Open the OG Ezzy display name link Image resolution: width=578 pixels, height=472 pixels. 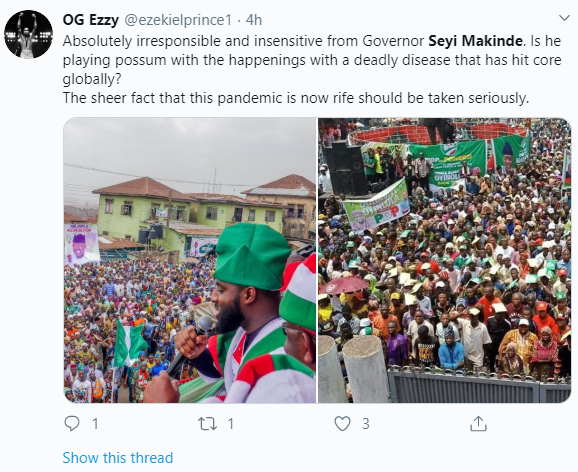pos(90,20)
